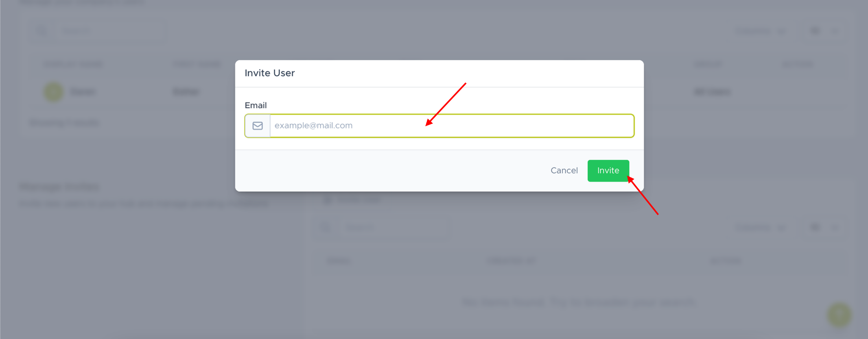Click the blurred users table search box
Screen dimensions: 868x339
[x=110, y=31]
